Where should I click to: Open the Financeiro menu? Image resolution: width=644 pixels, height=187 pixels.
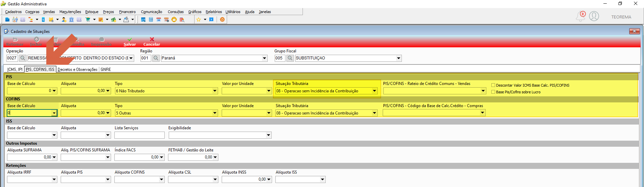click(x=127, y=12)
